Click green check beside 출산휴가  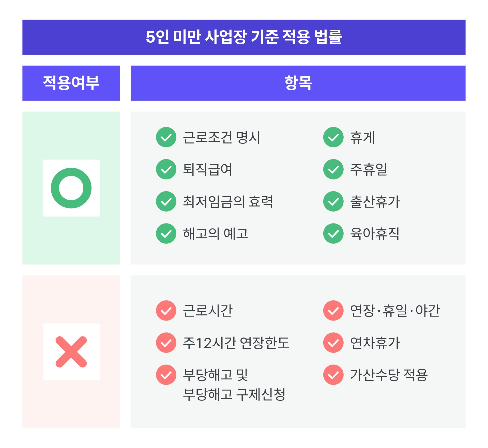[333, 201]
